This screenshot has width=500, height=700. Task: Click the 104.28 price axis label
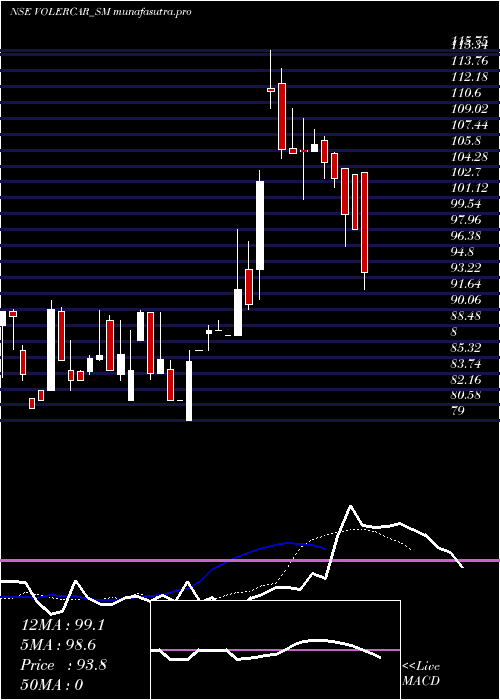pyautogui.click(x=470, y=157)
